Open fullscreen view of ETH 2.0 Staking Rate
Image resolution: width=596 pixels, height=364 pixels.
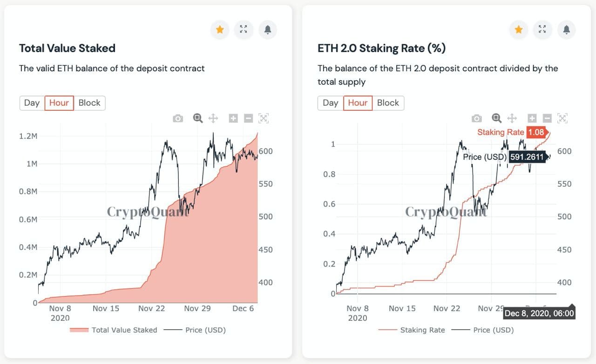(542, 30)
